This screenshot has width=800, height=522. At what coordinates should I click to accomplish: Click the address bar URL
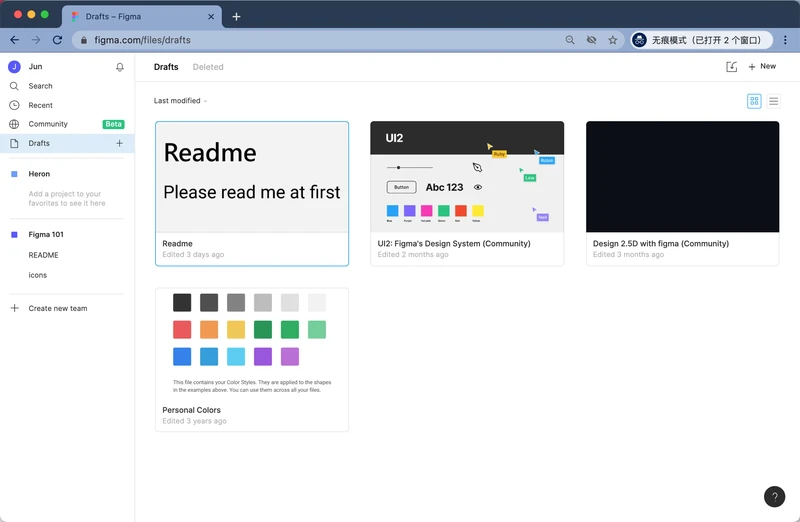point(142,40)
